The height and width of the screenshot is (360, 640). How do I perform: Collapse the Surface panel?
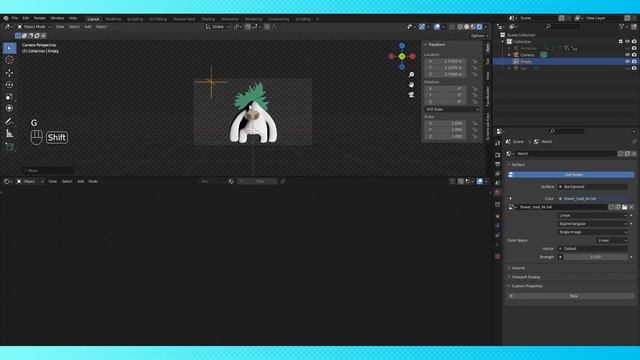point(518,165)
